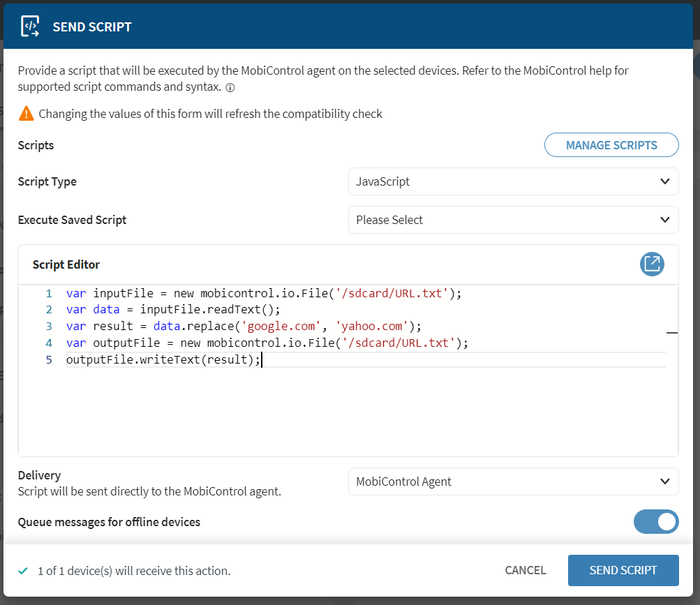Click the SEND SCRIPT button
Screen dimensions: 700x605
[x=623, y=570]
